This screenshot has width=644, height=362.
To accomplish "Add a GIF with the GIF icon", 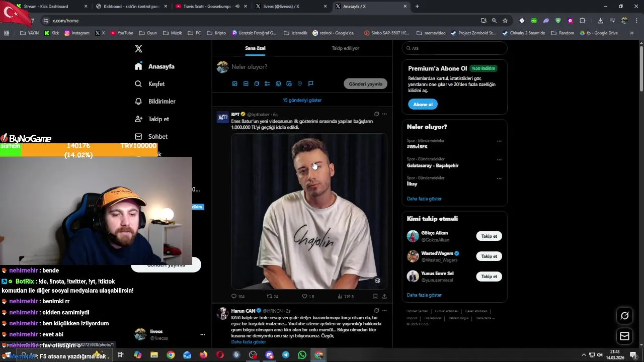I will [x=246, y=84].
